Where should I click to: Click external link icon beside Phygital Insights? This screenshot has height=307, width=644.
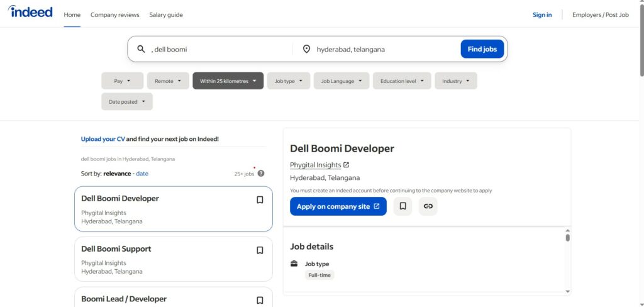click(x=346, y=165)
